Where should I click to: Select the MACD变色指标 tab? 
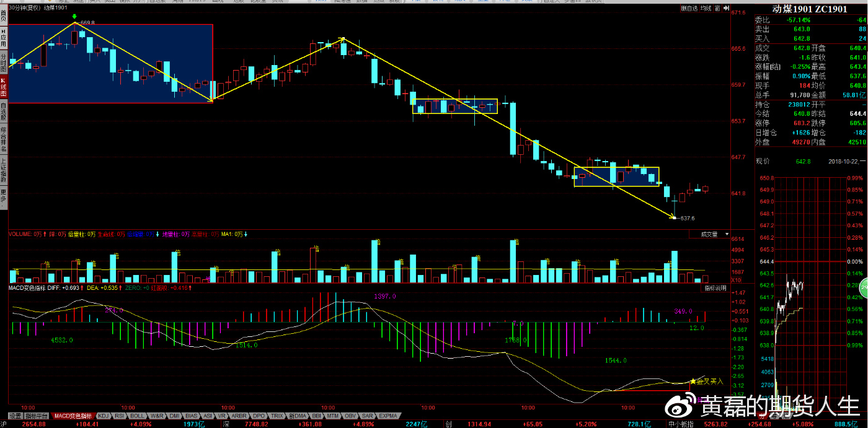[73, 416]
